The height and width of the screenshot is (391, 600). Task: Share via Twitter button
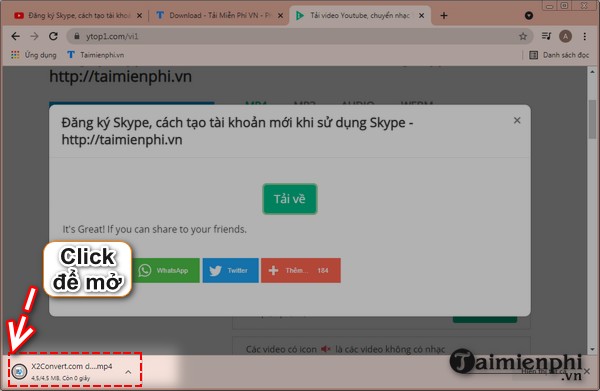[x=231, y=270]
